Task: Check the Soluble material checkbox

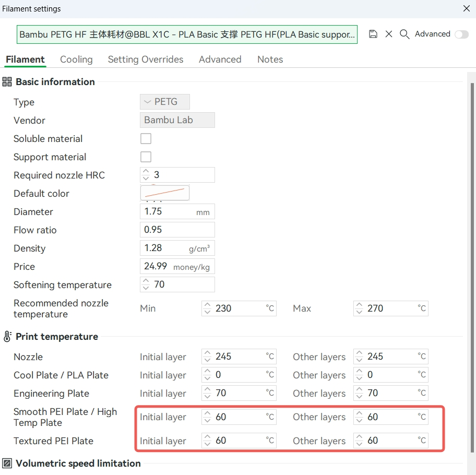Action: pyautogui.click(x=146, y=139)
